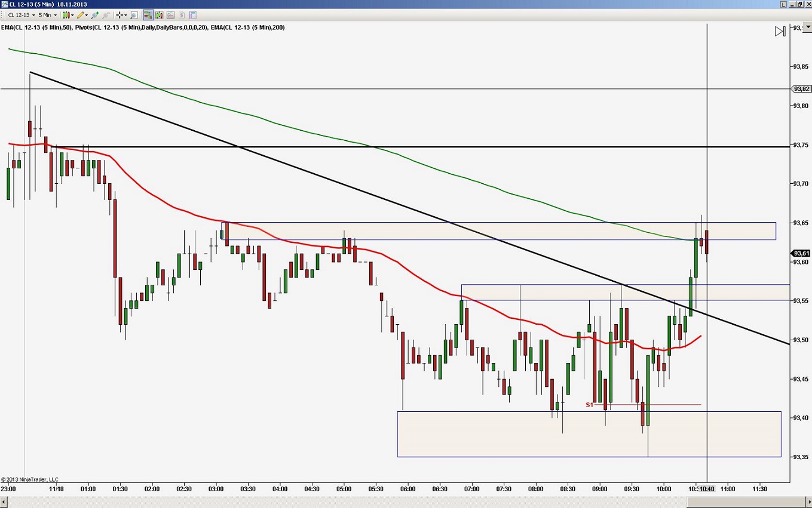Screen dimensions: 812x508
Task: Select the pencil drawing tool
Action: 81,15
